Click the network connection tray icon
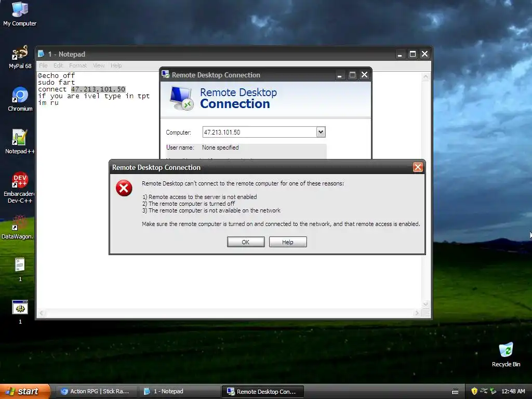532x399 pixels. click(x=484, y=391)
